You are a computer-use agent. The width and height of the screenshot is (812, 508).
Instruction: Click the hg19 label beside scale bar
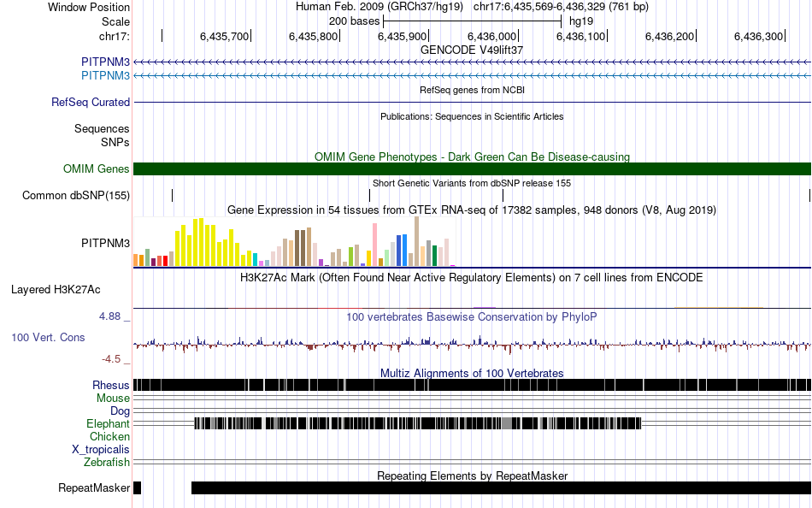coord(581,21)
